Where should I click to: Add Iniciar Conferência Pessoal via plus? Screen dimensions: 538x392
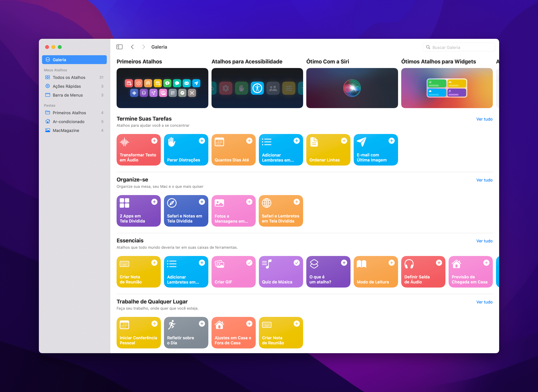click(x=154, y=324)
